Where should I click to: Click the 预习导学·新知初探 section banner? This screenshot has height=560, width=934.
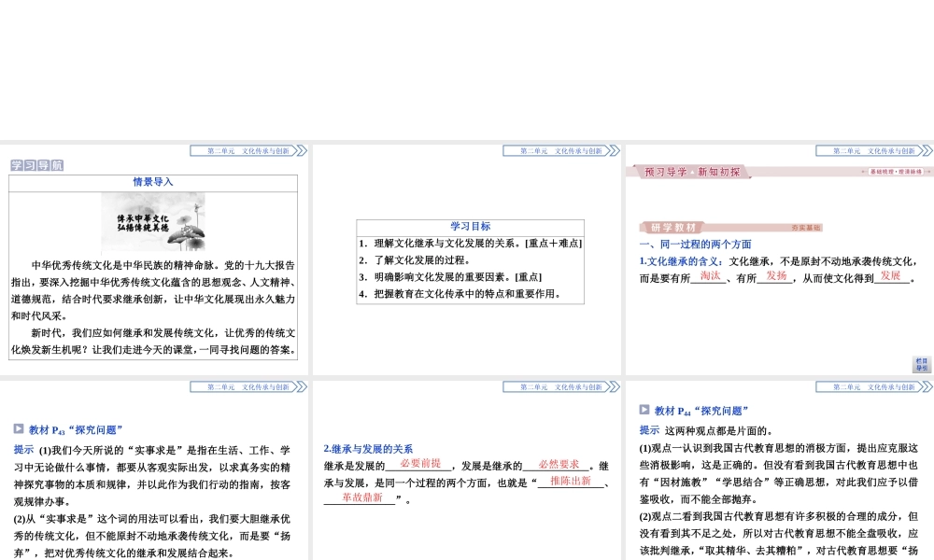pyautogui.click(x=691, y=172)
